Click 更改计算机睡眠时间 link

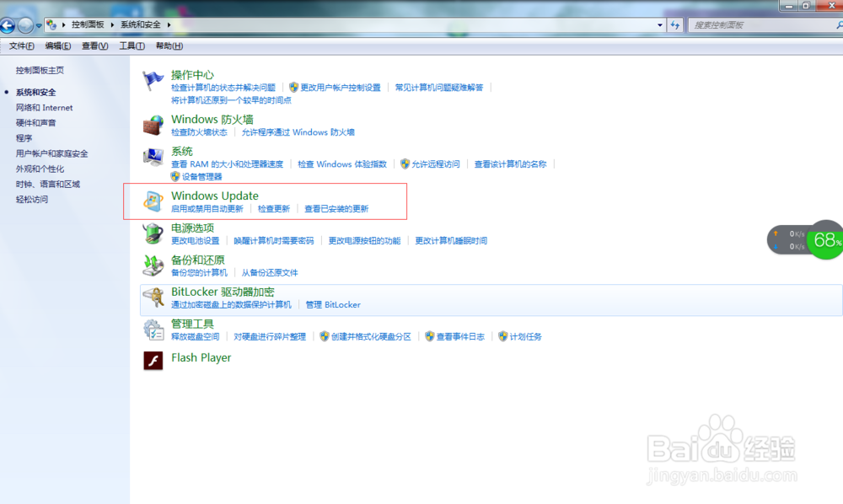(451, 240)
